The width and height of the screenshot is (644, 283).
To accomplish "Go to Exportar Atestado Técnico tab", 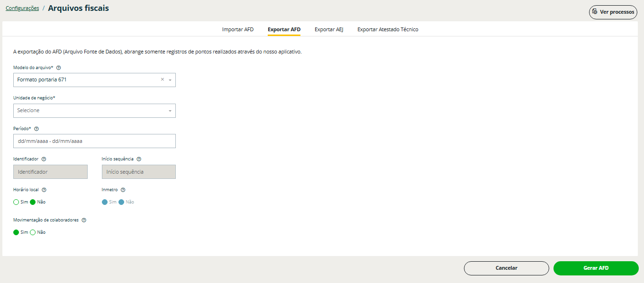I will tap(388, 29).
